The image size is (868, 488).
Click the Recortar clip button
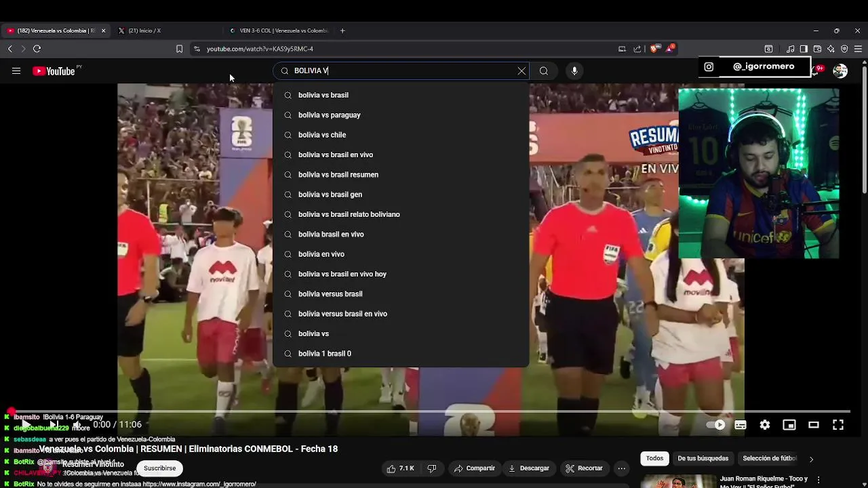click(584, 468)
